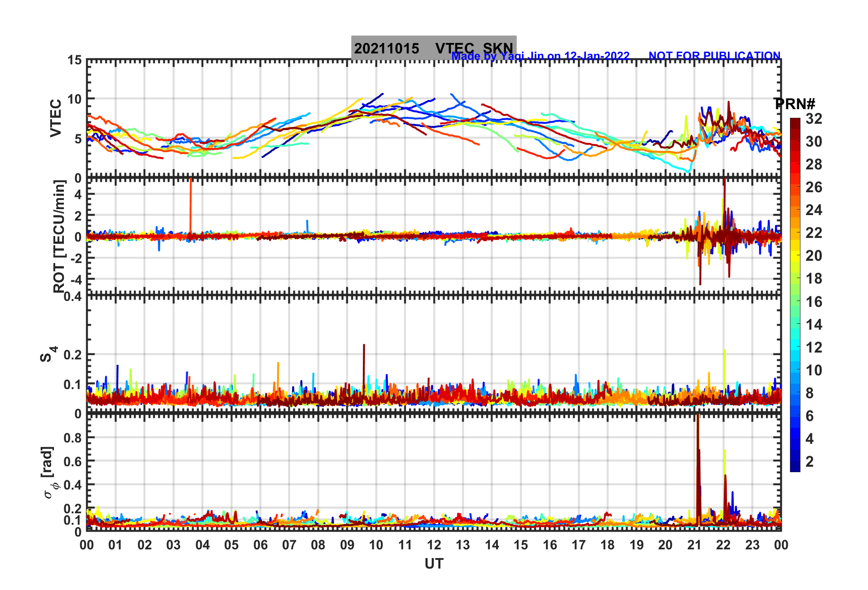Click colorbar tick label 2

click(x=810, y=462)
